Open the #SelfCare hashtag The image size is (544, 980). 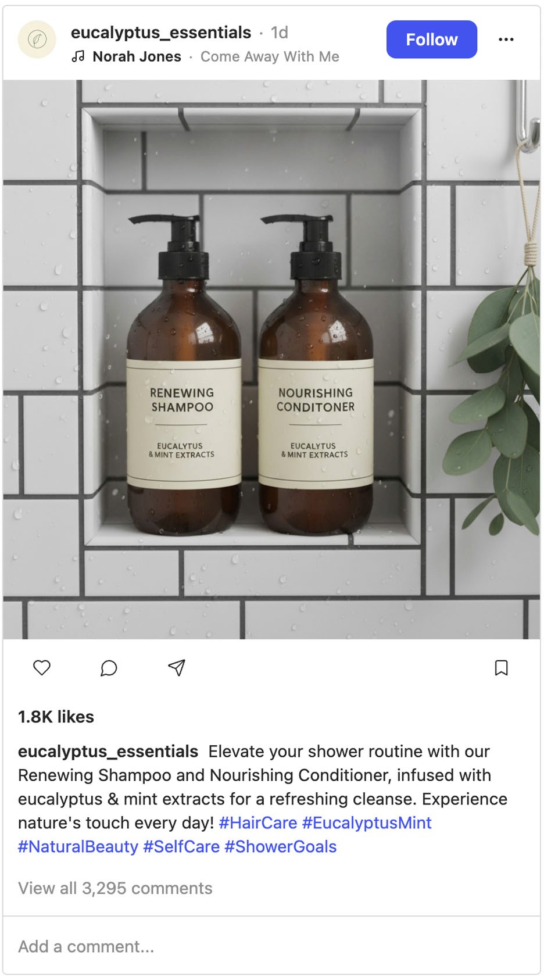181,846
